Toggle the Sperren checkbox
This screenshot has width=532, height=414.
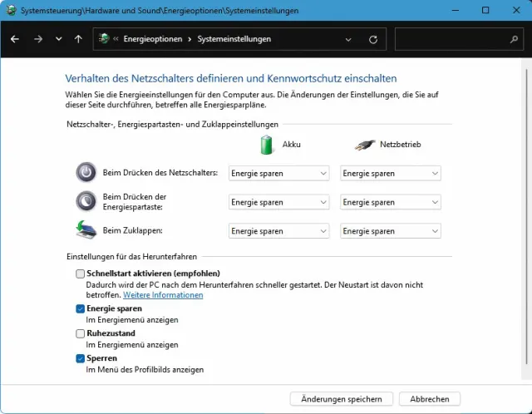80,358
